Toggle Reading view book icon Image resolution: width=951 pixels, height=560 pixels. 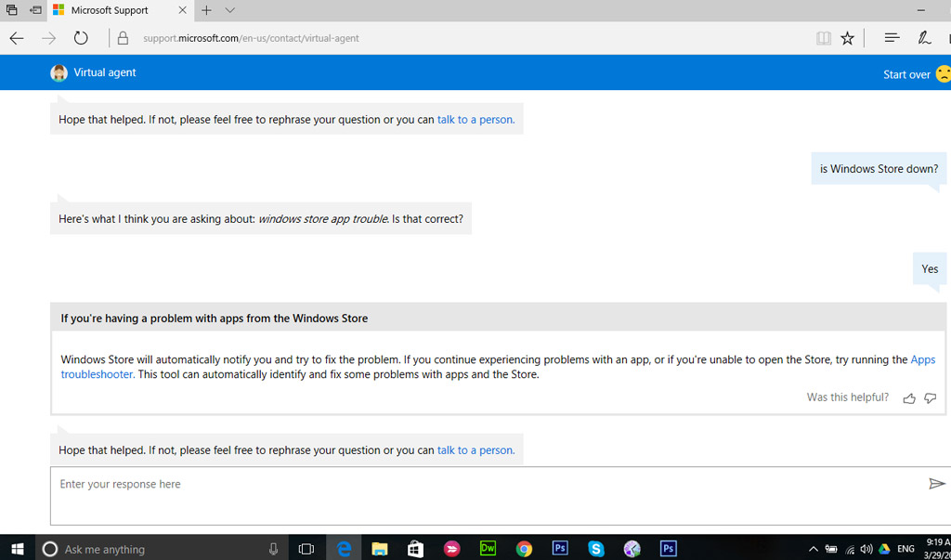coord(823,38)
